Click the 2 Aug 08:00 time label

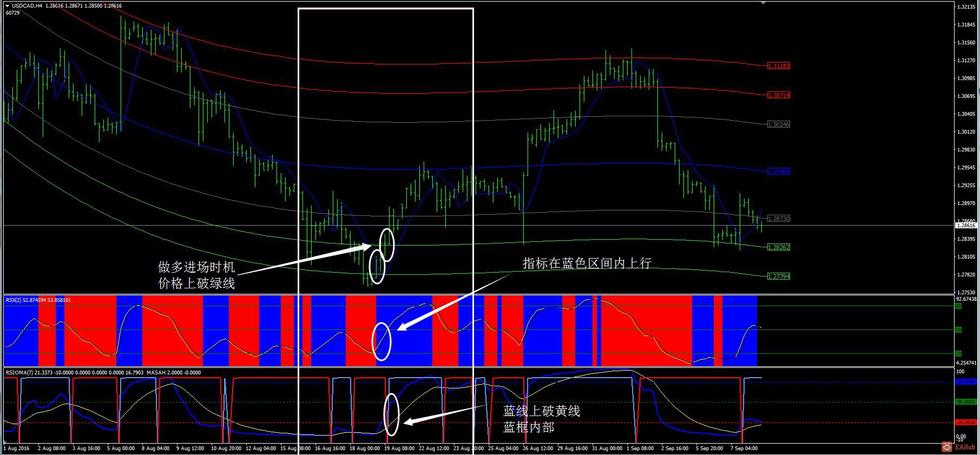pyautogui.click(x=52, y=449)
